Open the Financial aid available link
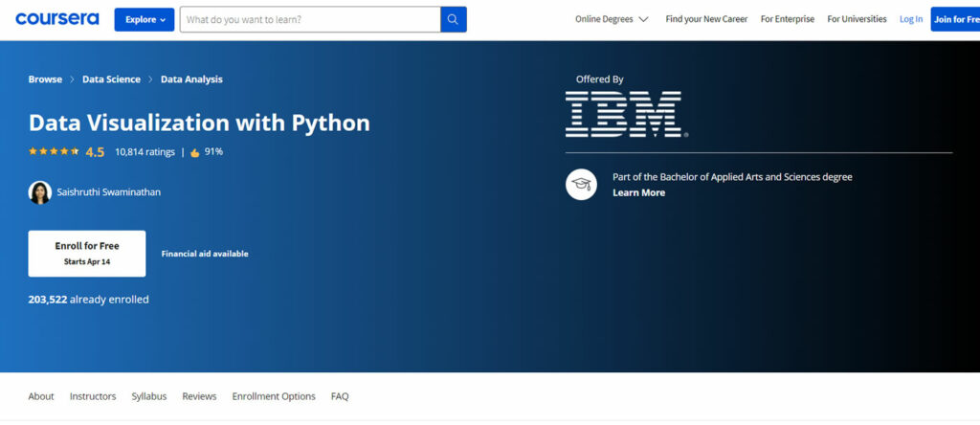Screen dimensions: 980x425 pos(205,254)
